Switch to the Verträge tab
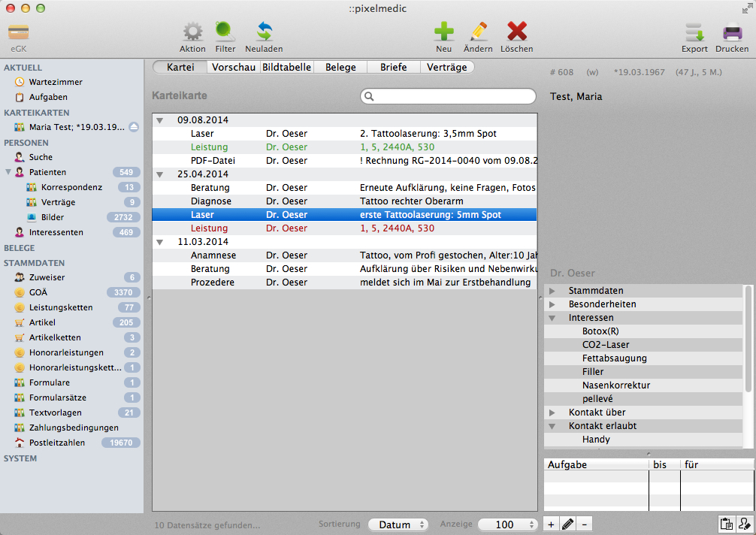 tap(447, 67)
